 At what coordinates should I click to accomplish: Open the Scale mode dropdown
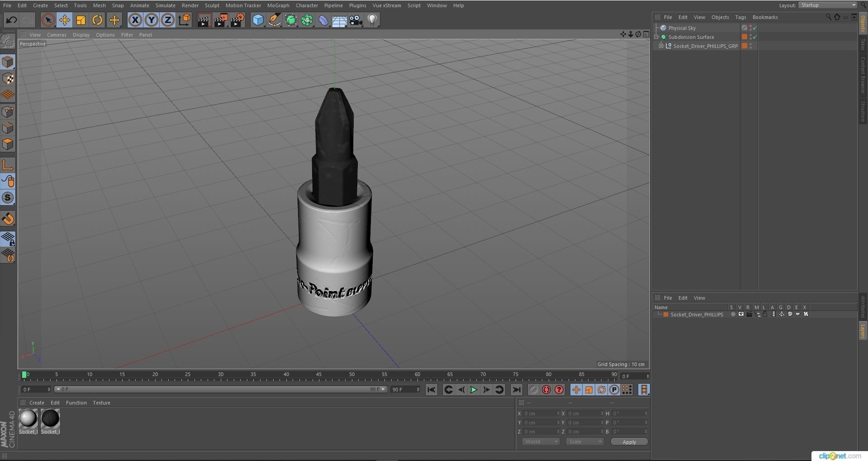(585, 442)
